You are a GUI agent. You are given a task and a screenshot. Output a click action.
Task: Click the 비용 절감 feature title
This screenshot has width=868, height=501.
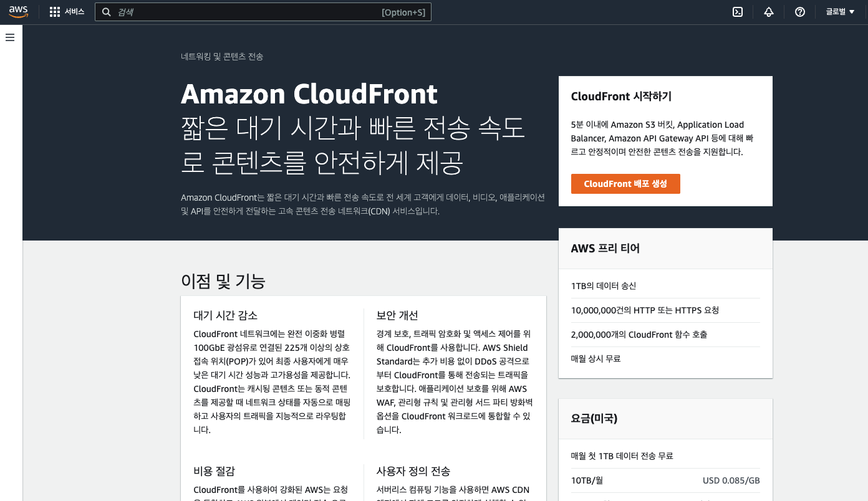click(215, 471)
